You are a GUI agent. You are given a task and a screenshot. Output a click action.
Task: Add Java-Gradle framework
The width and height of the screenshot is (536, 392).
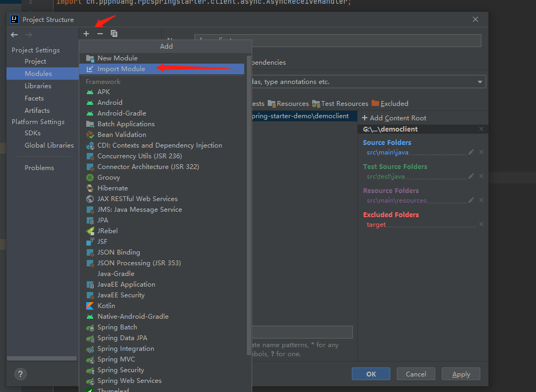pyautogui.click(x=162, y=273)
